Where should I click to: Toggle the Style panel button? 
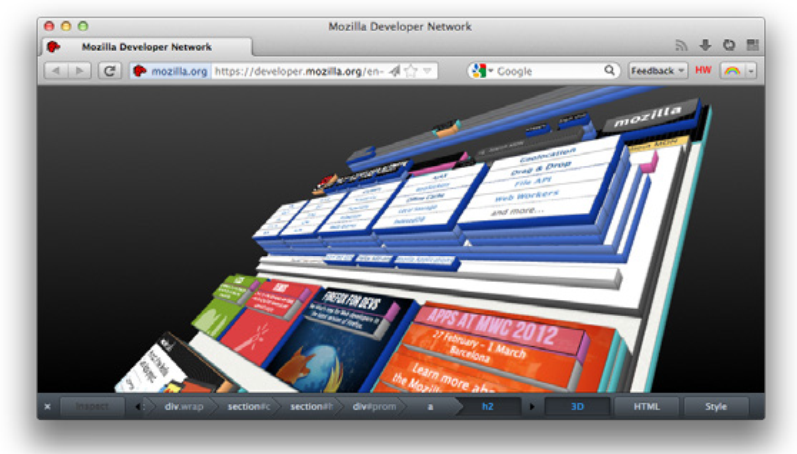716,407
